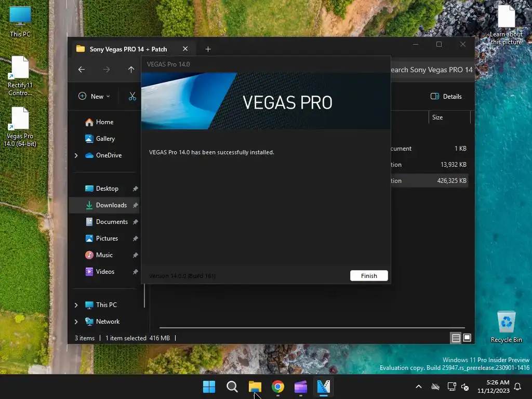
Task: Unpin Downloads using its pin icon
Action: [x=135, y=205]
